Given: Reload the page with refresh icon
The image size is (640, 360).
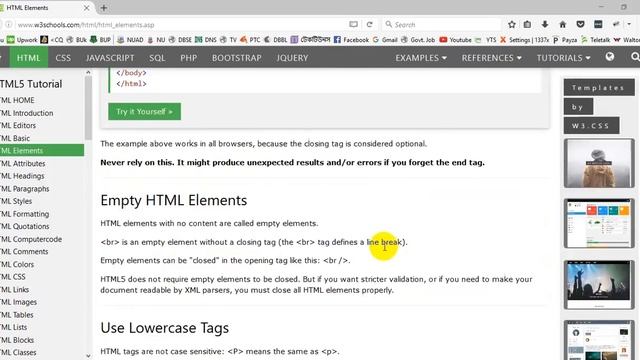Looking at the screenshot, I should (369, 24).
